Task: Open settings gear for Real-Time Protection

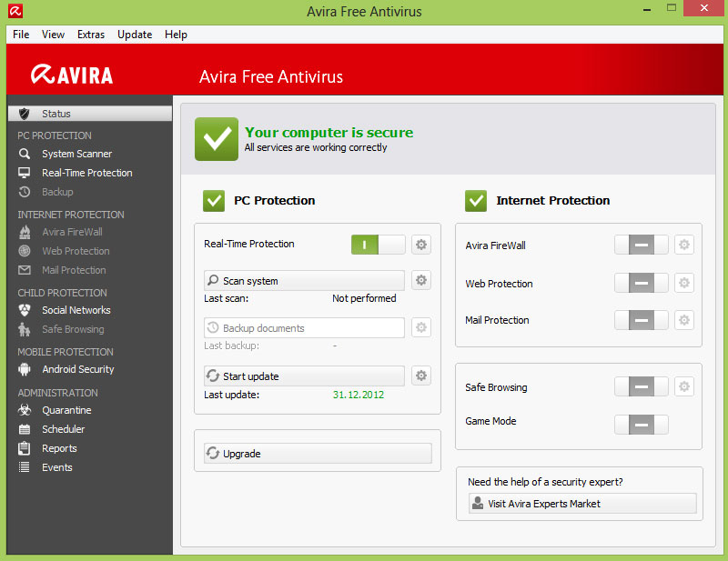Action: coord(420,245)
